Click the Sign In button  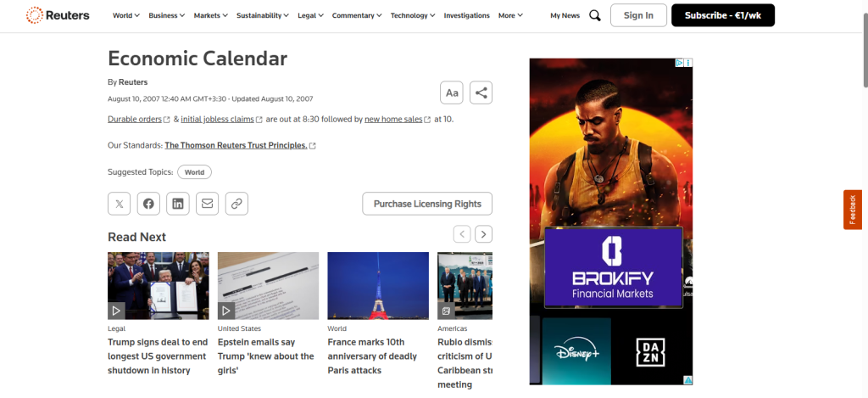click(x=638, y=15)
